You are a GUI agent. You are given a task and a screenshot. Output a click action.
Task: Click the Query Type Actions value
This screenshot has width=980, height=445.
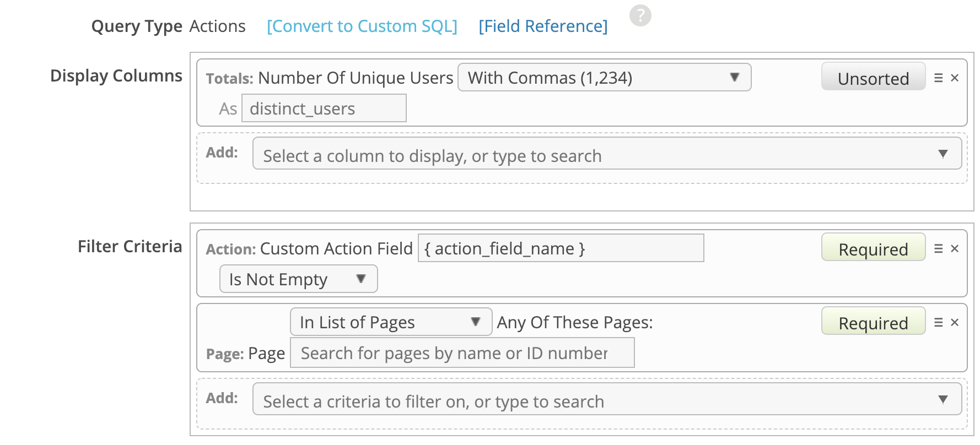coord(217,26)
